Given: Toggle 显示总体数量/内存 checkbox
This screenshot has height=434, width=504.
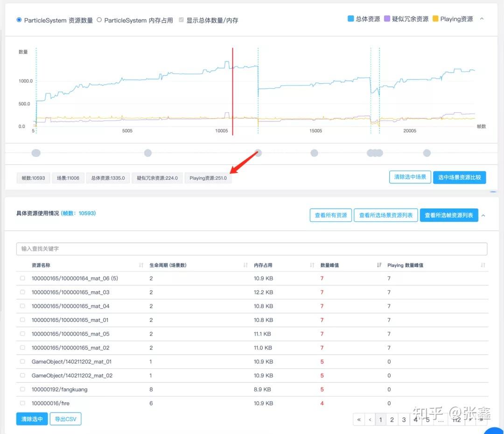Looking at the screenshot, I should (181, 20).
